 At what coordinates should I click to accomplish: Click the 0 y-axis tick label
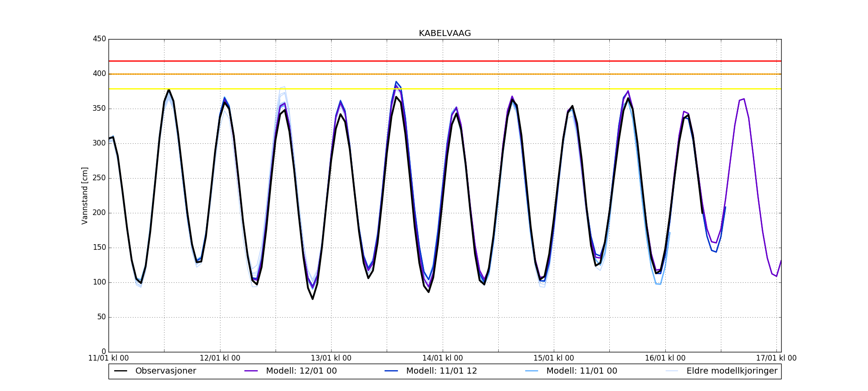pos(104,352)
